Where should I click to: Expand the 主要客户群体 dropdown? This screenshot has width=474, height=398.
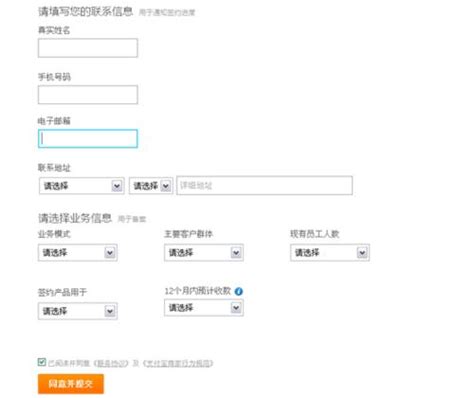204,253
